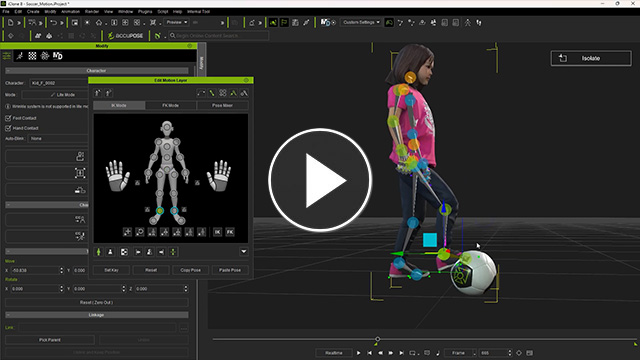Open the Auto-Blink dropdown
The height and width of the screenshot is (360, 640).
click(58, 139)
